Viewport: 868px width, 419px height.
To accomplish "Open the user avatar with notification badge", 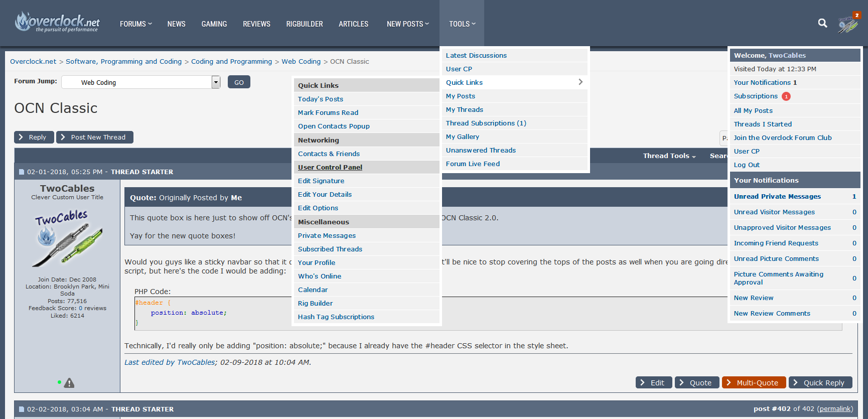I will tap(848, 23).
